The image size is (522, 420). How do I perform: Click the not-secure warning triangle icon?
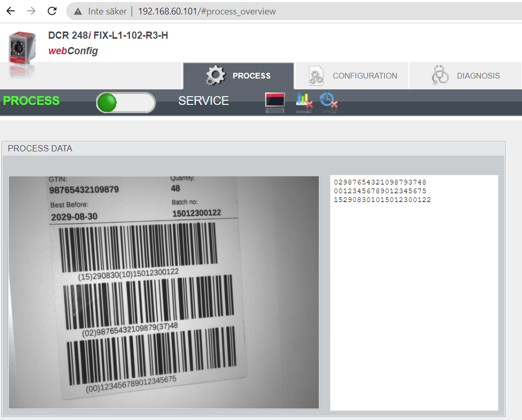click(78, 12)
